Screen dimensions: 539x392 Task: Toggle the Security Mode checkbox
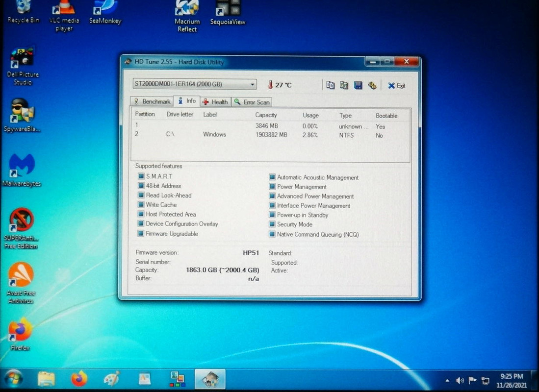pyautogui.click(x=272, y=224)
